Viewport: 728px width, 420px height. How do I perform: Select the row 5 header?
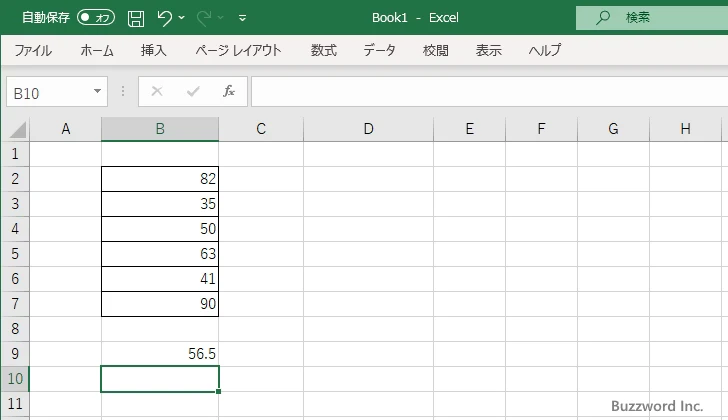15,254
